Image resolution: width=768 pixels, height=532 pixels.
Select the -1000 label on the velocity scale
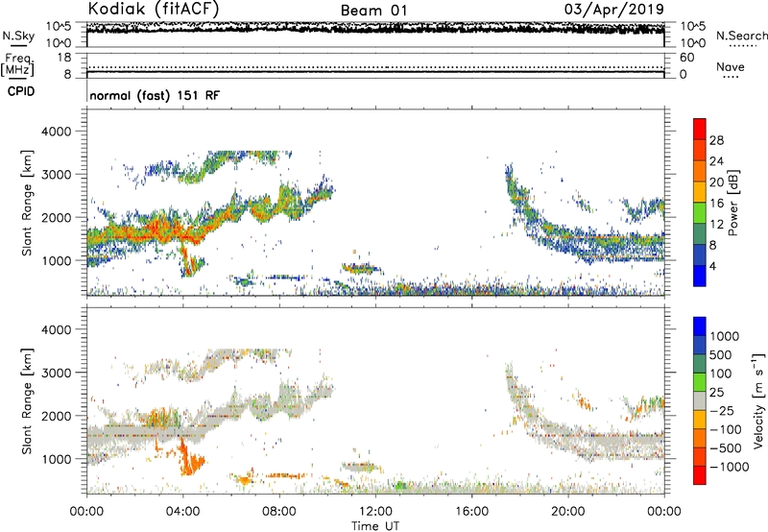pyautogui.click(x=730, y=467)
